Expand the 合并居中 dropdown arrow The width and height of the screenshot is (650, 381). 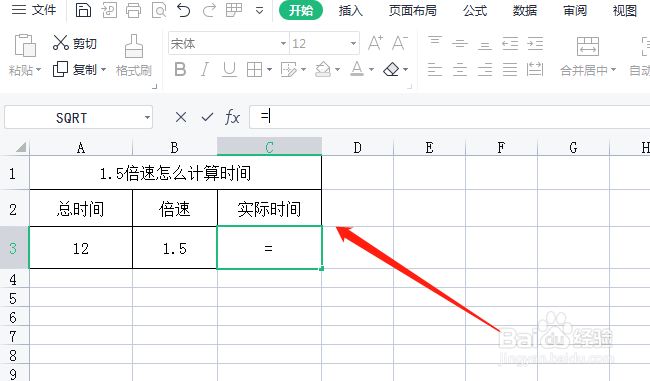[614, 70]
